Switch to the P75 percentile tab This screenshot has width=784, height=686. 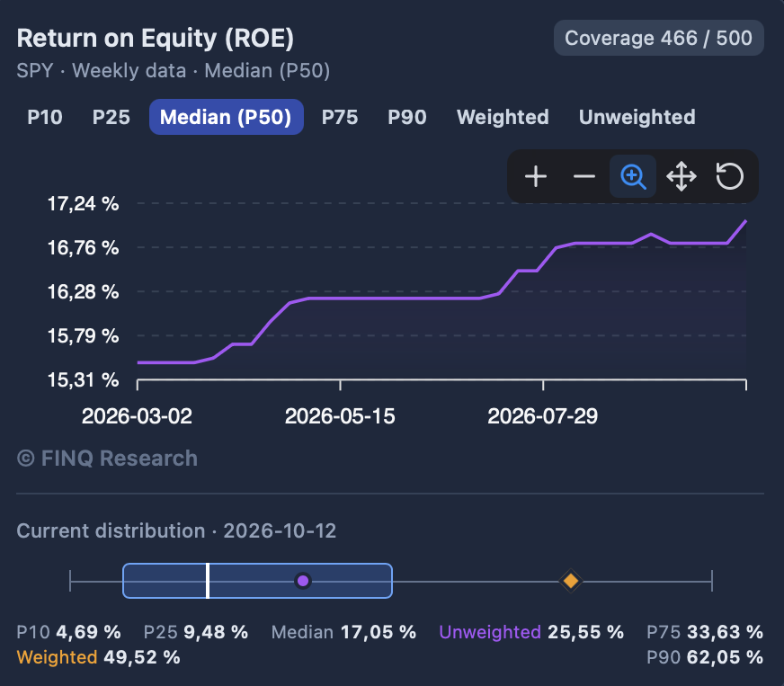340,117
